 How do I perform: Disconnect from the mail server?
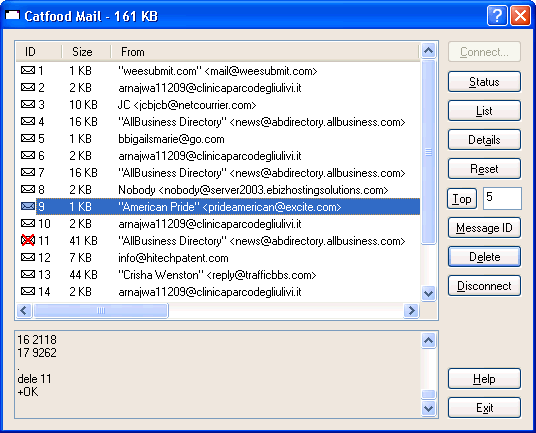click(x=484, y=286)
